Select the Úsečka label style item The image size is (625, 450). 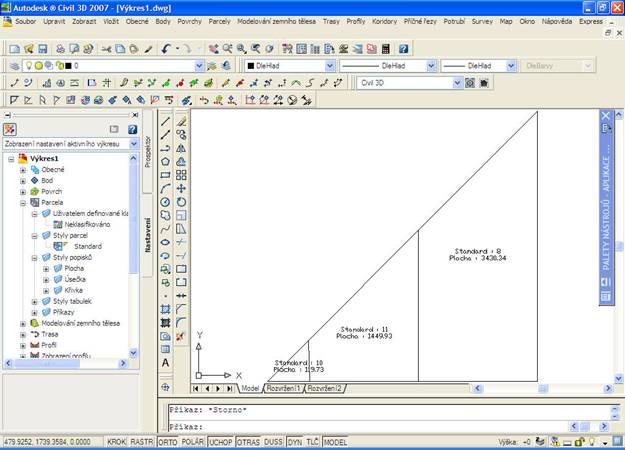point(75,279)
